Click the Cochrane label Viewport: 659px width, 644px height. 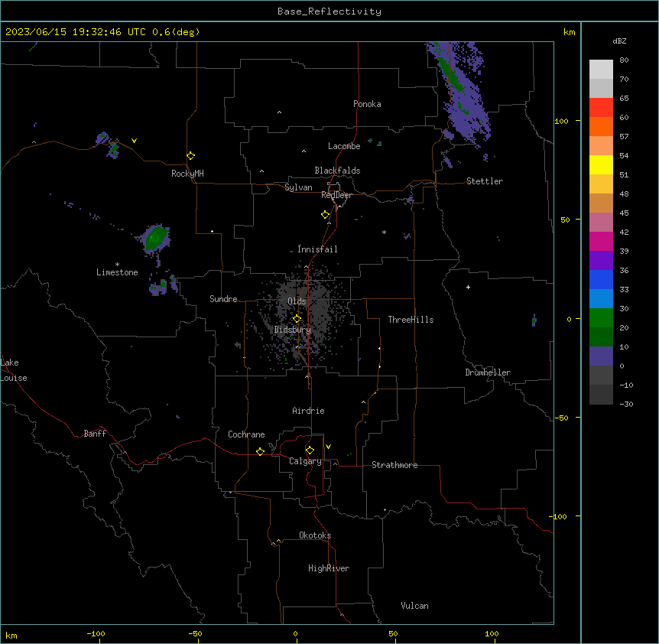[246, 434]
